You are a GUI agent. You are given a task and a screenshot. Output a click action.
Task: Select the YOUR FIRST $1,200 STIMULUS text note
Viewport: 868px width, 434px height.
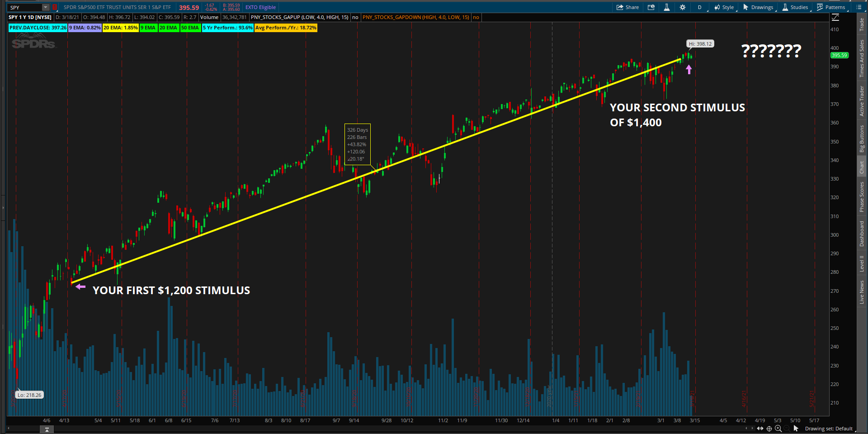171,291
